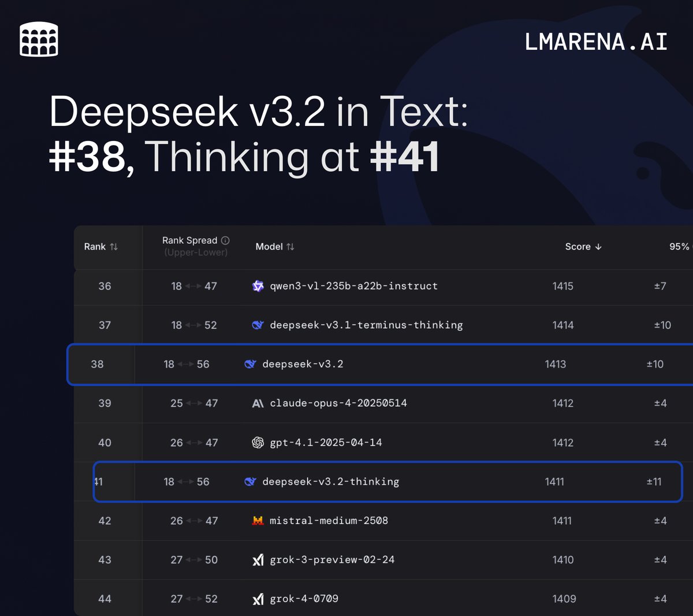Select rank cell 40

(x=105, y=443)
